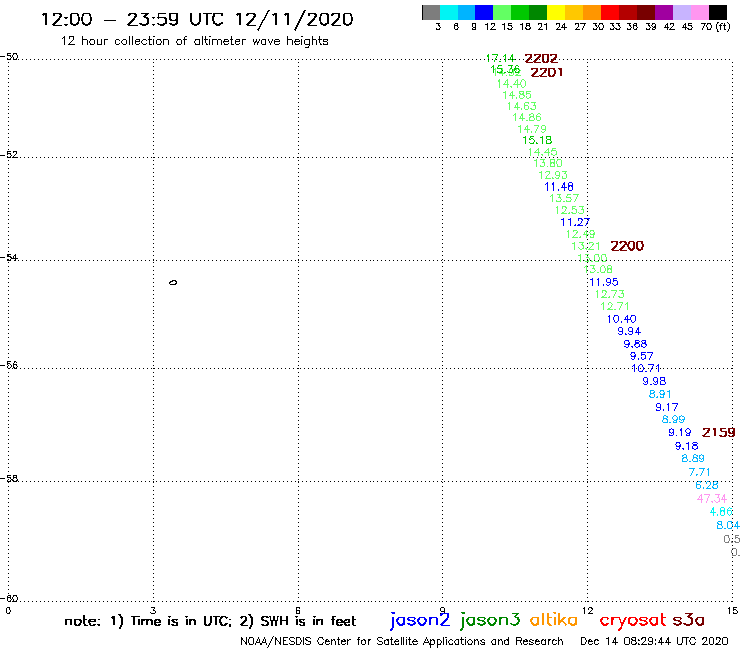
Task: Click the 12.93 wave height value
Action: (553, 175)
